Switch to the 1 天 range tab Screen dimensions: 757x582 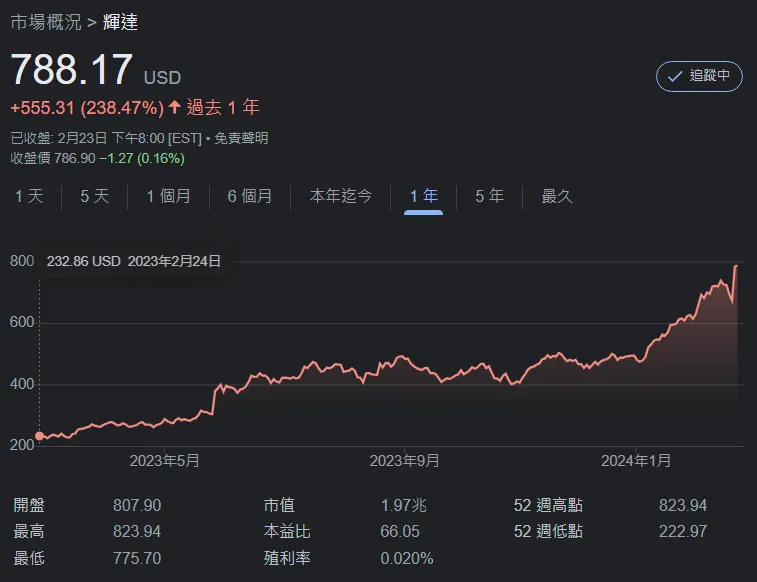[29, 196]
